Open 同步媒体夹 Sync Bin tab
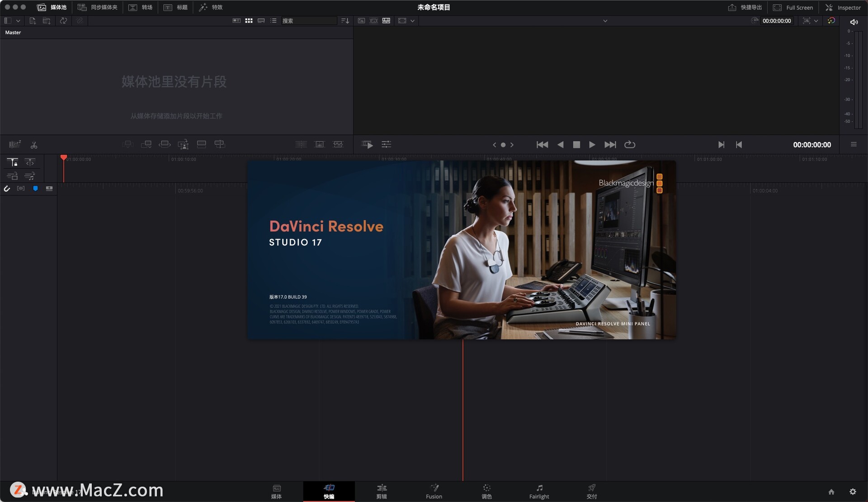 (x=97, y=7)
